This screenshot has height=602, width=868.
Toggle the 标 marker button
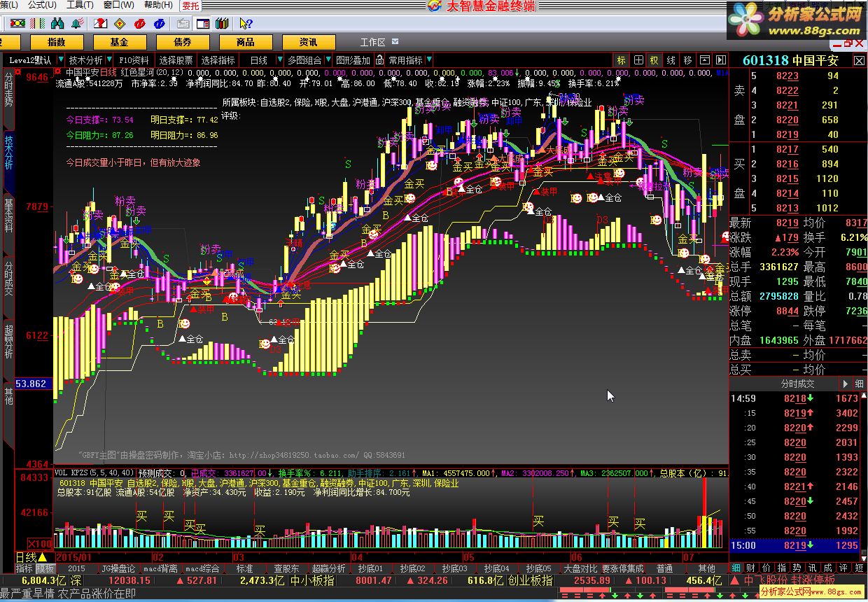tap(621, 60)
